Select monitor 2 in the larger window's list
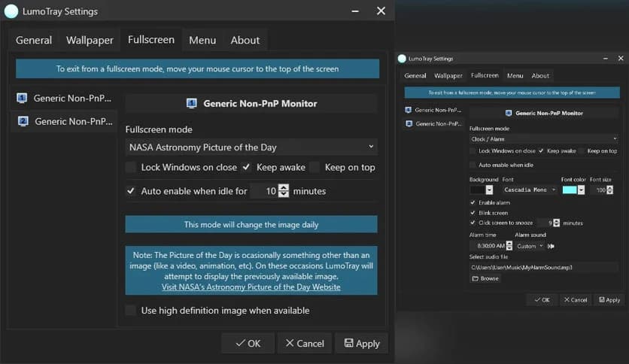The image size is (629, 364). click(x=64, y=120)
